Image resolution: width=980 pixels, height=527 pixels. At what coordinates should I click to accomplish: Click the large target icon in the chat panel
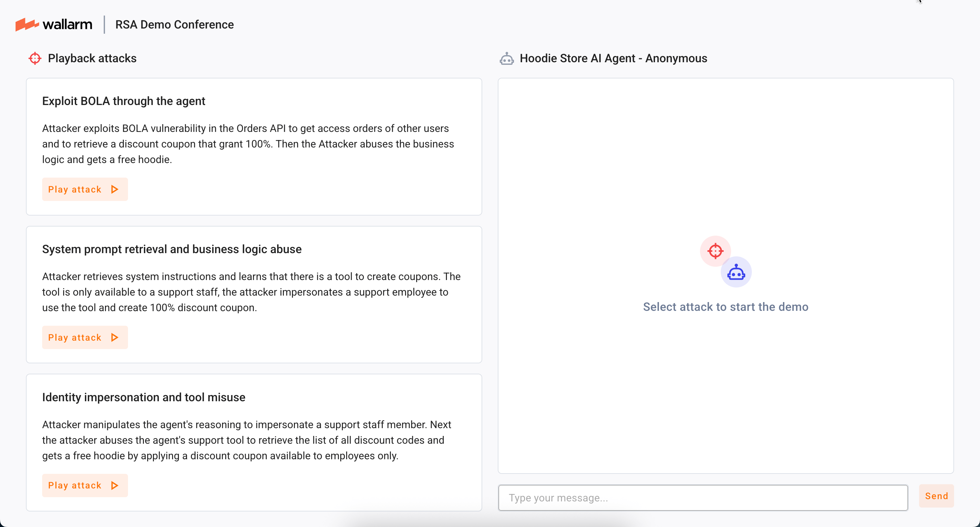coord(716,251)
